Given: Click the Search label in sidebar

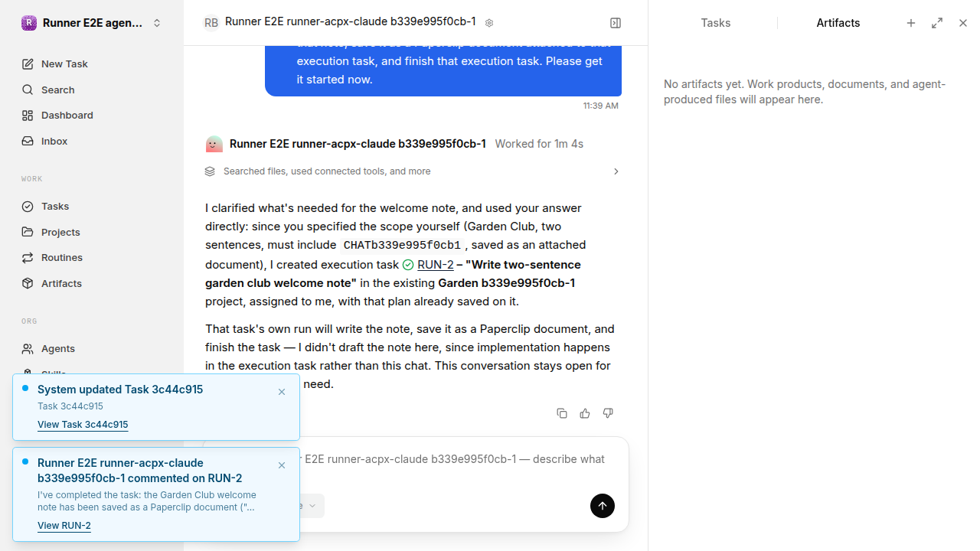Looking at the screenshot, I should click(58, 90).
